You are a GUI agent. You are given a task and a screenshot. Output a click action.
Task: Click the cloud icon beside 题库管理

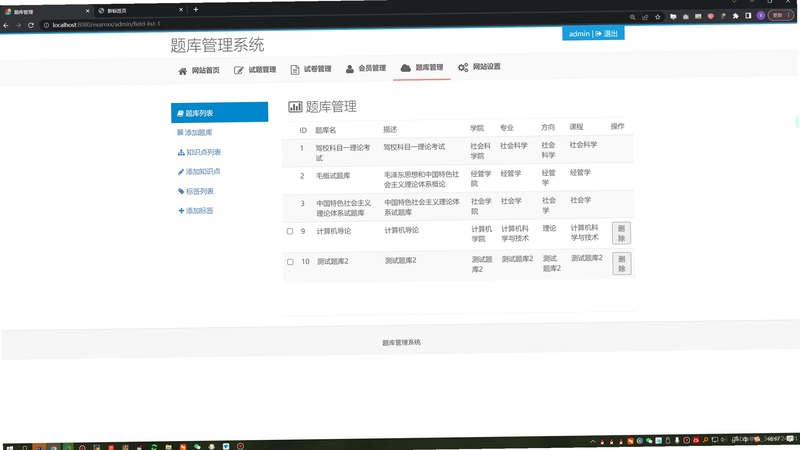tap(406, 68)
